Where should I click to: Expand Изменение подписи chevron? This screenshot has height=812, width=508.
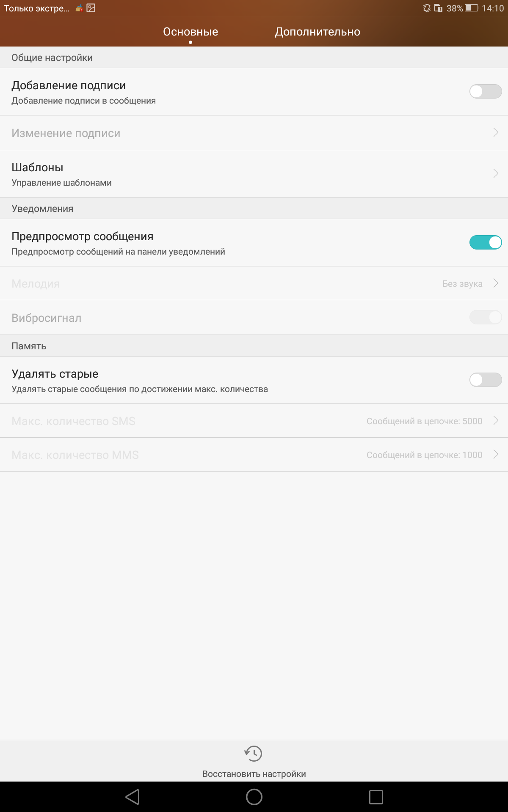(496, 133)
